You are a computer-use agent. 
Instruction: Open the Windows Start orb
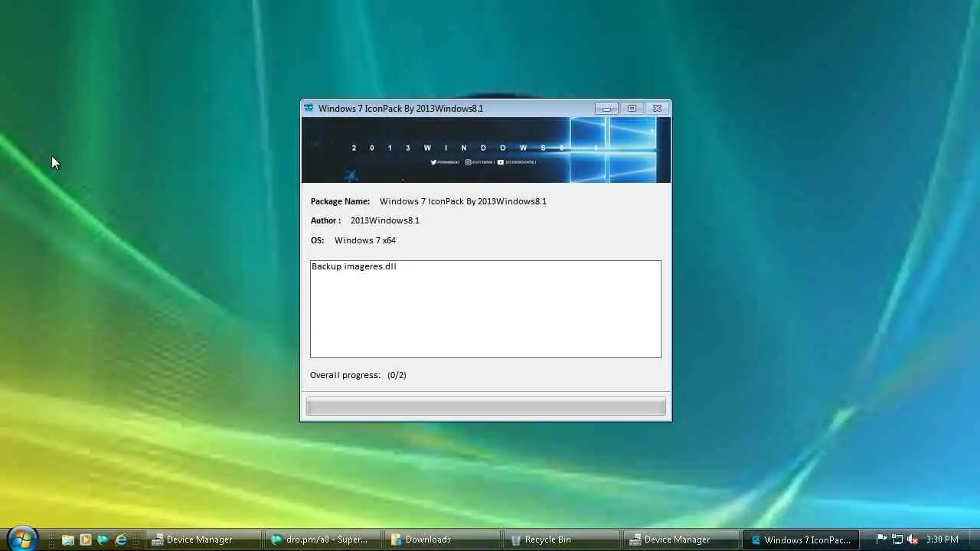(x=21, y=538)
